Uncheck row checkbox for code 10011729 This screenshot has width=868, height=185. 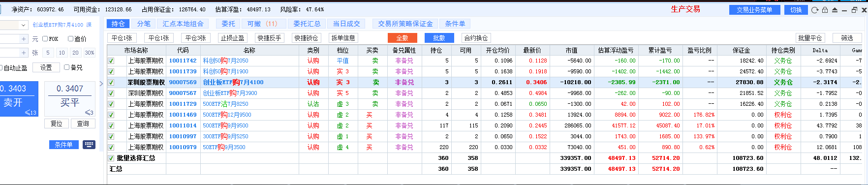(111, 104)
